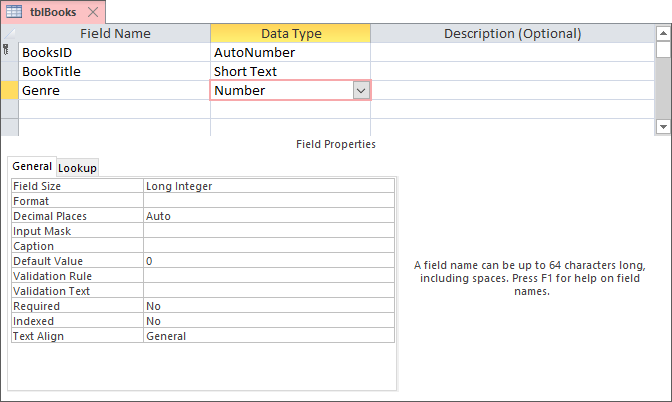Click the Description cell for Genre
This screenshot has height=402, width=672.
click(512, 90)
